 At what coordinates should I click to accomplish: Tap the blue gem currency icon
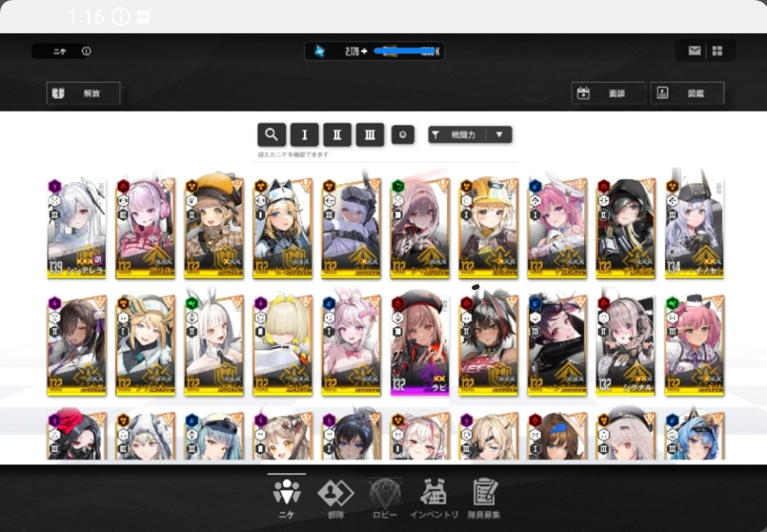click(x=319, y=51)
